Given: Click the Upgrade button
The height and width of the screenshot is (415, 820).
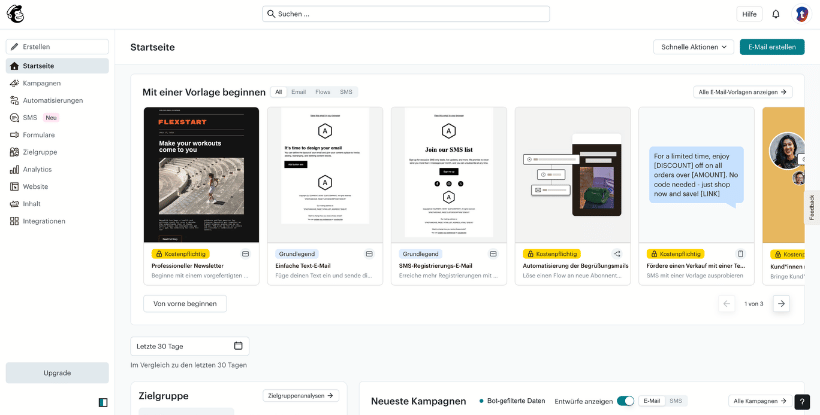Looking at the screenshot, I should (x=58, y=373).
